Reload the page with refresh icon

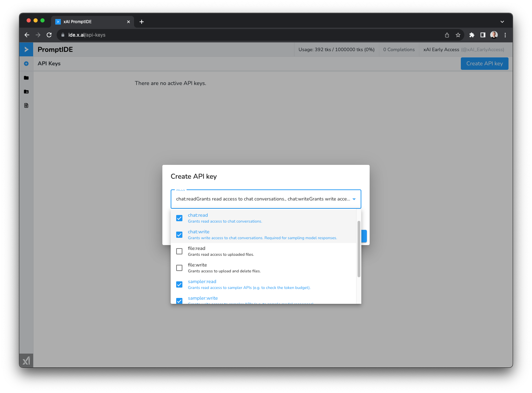coord(49,35)
